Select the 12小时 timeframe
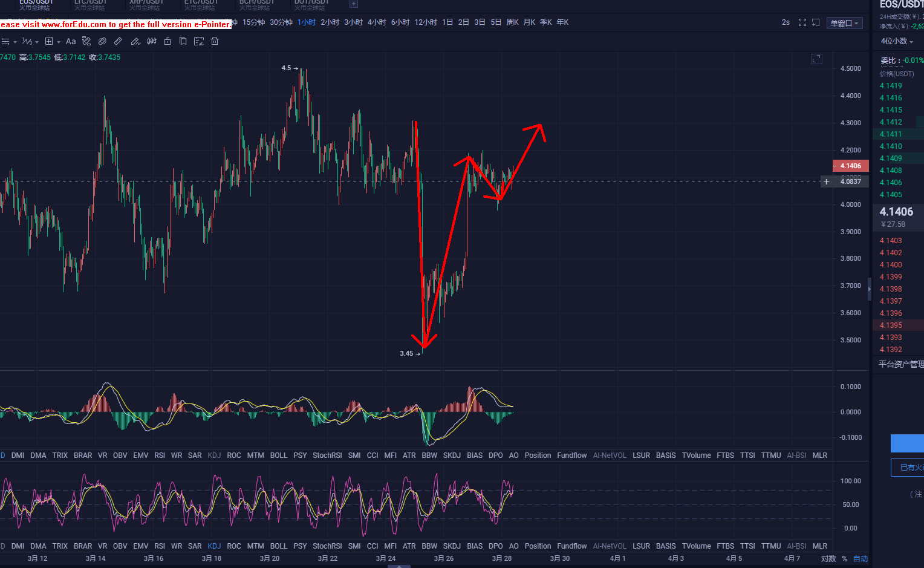 426,22
